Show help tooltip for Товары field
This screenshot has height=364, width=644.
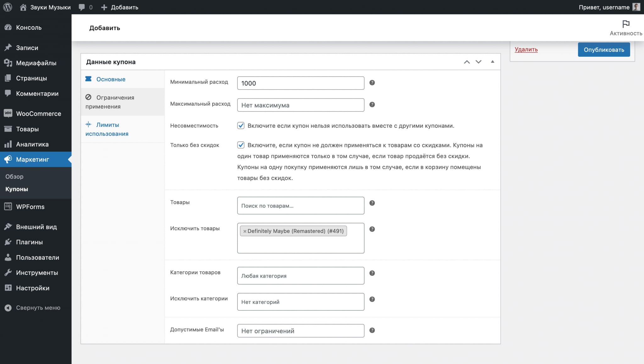pos(372,203)
